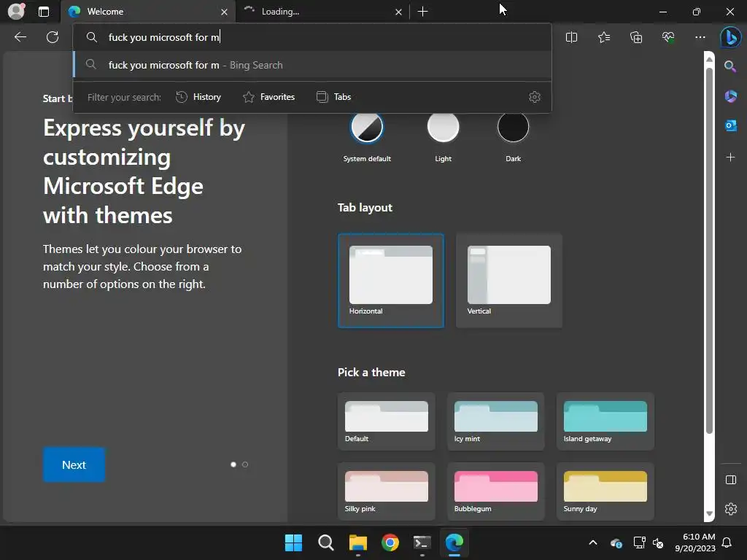Open the muted volume tray icon
Viewport: 747px width, 560px height.
(658, 542)
